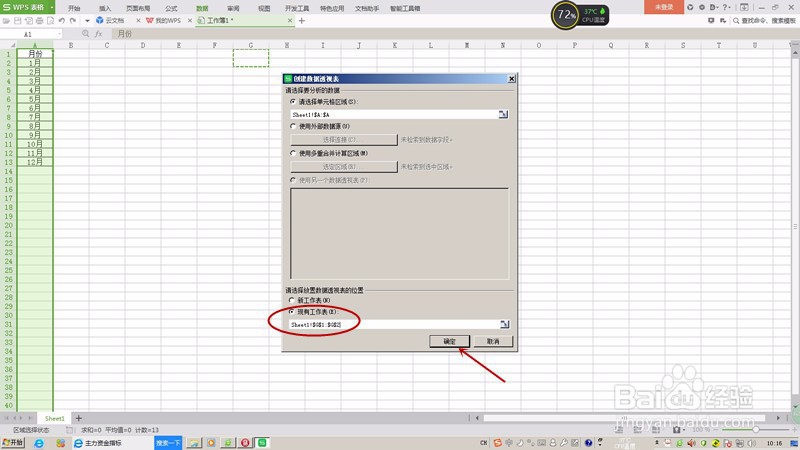Close the 创建数据透视表 dialog
Image resolution: width=800 pixels, height=450 pixels.
point(511,79)
